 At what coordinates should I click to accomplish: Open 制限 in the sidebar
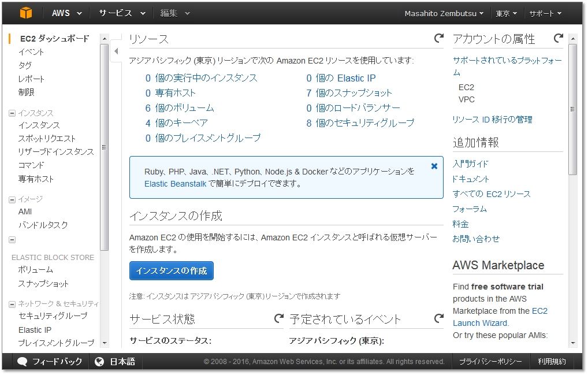(26, 92)
